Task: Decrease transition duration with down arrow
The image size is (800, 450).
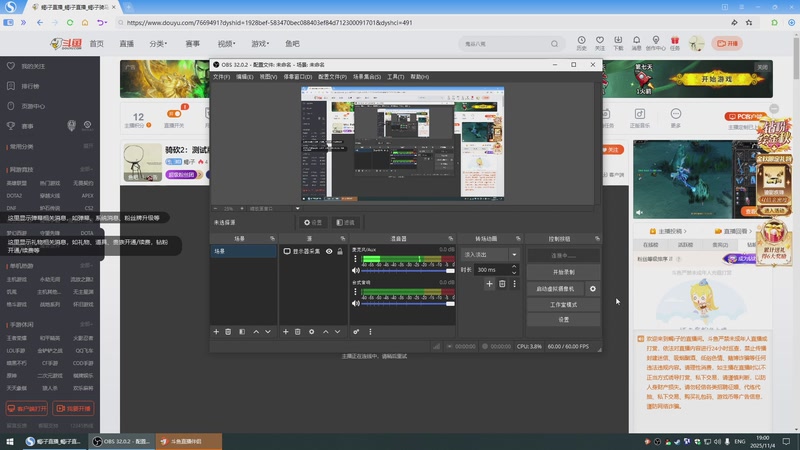Action: [514, 272]
